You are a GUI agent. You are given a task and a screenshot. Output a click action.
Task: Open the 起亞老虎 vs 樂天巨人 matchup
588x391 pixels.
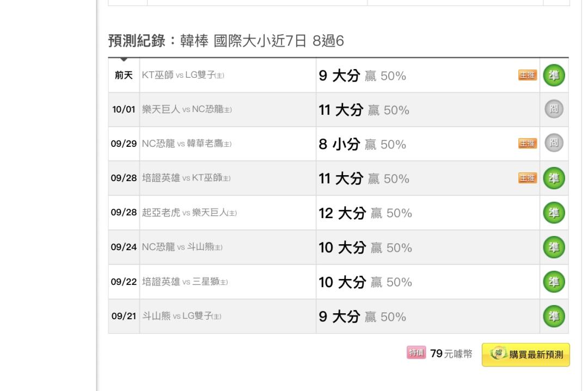coord(189,213)
